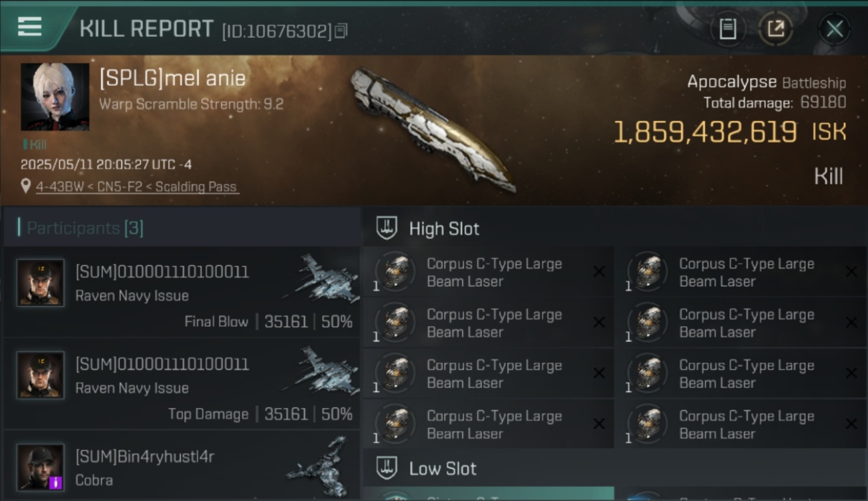
Task: Open the Low Slot section icon
Action: point(387,468)
